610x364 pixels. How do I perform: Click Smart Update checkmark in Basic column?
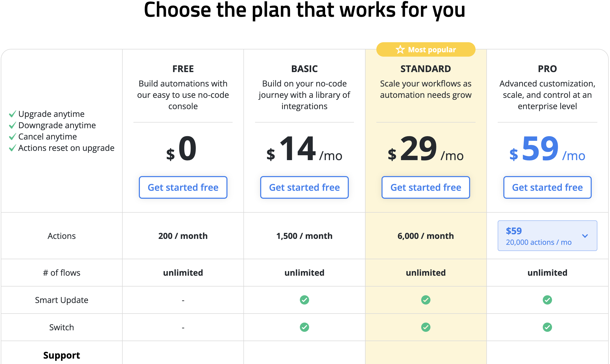(x=304, y=300)
